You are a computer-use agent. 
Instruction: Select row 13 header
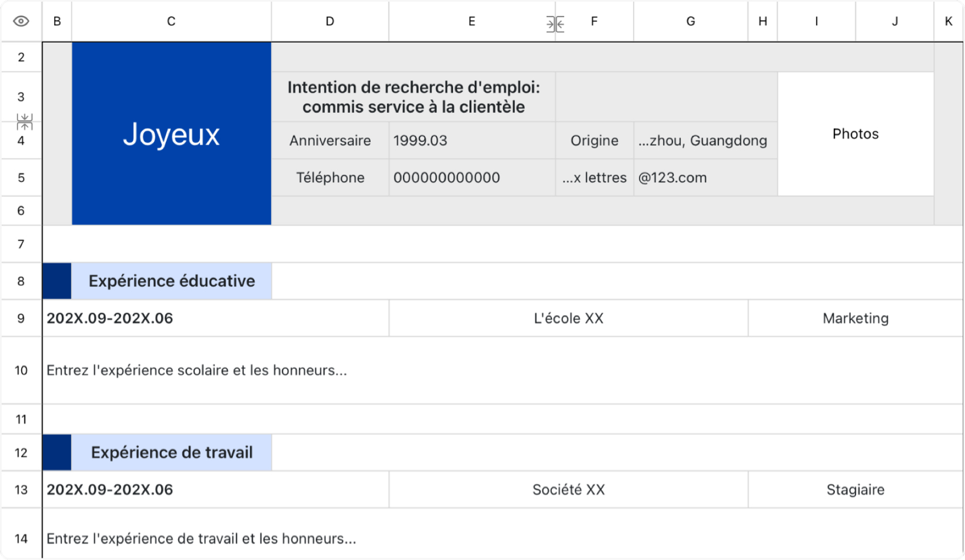(x=21, y=489)
